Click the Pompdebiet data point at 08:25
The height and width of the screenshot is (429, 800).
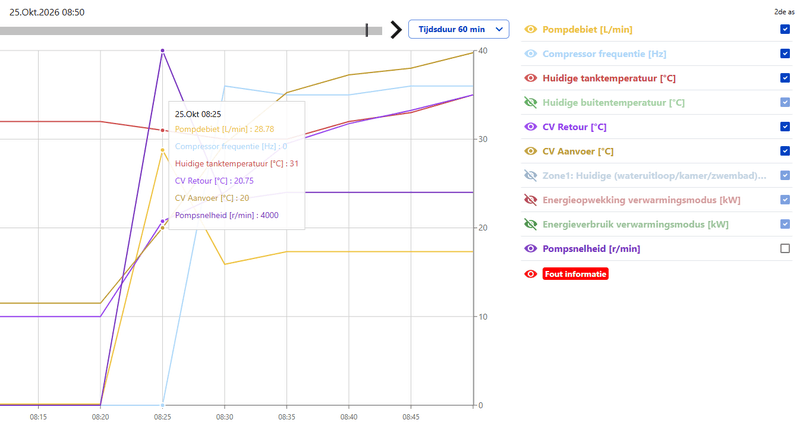(x=163, y=150)
